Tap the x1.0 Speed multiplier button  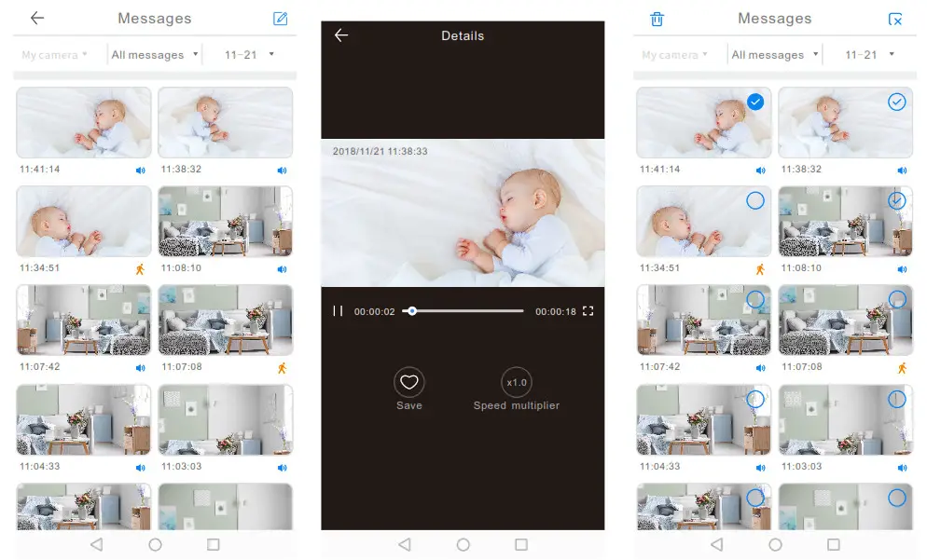tap(516, 382)
